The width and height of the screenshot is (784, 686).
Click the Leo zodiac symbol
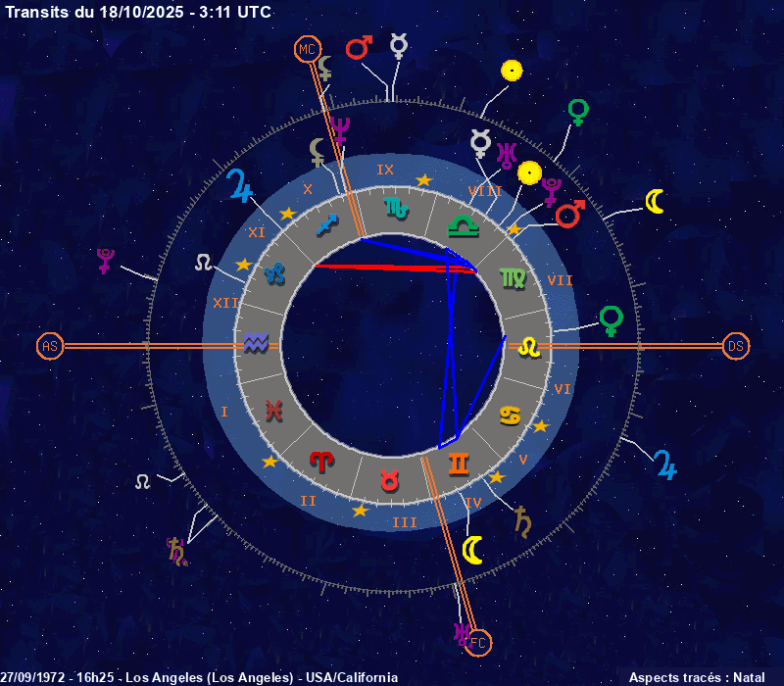[529, 345]
